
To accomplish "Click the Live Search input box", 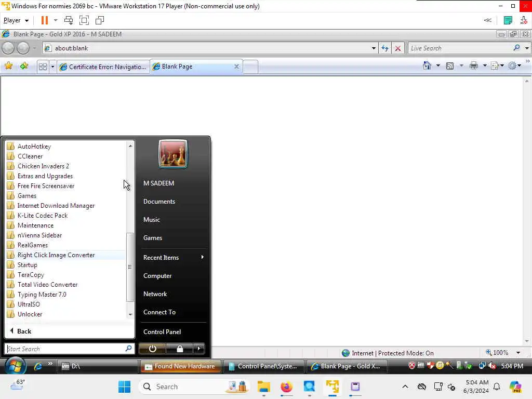I will [x=460, y=48].
